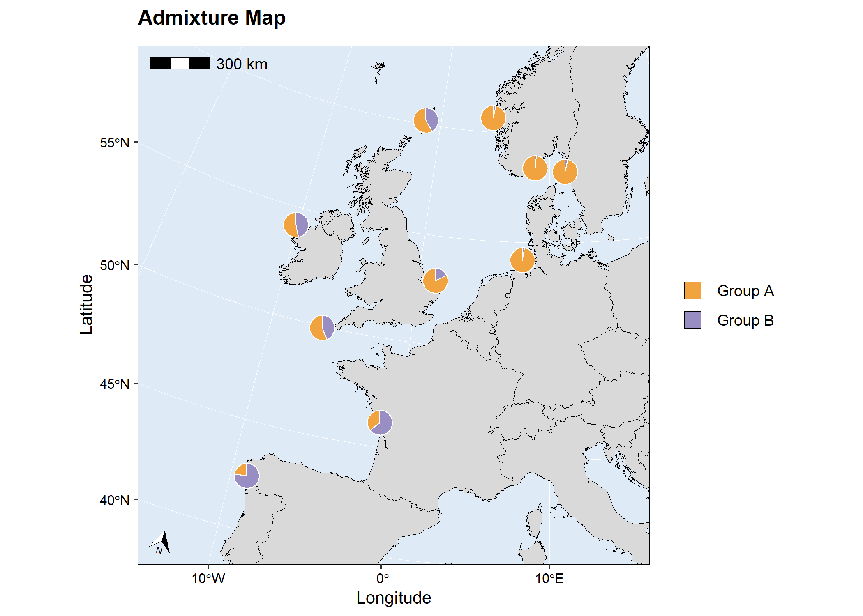863x616 pixels.
Task: Click the pie chart in northwest Spain
Action: click(247, 476)
